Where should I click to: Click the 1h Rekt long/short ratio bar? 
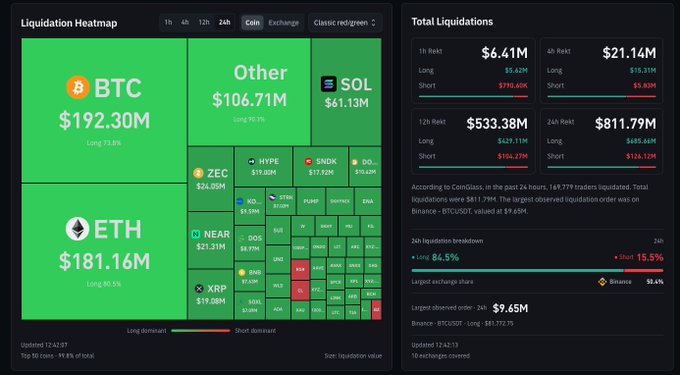[473, 96]
